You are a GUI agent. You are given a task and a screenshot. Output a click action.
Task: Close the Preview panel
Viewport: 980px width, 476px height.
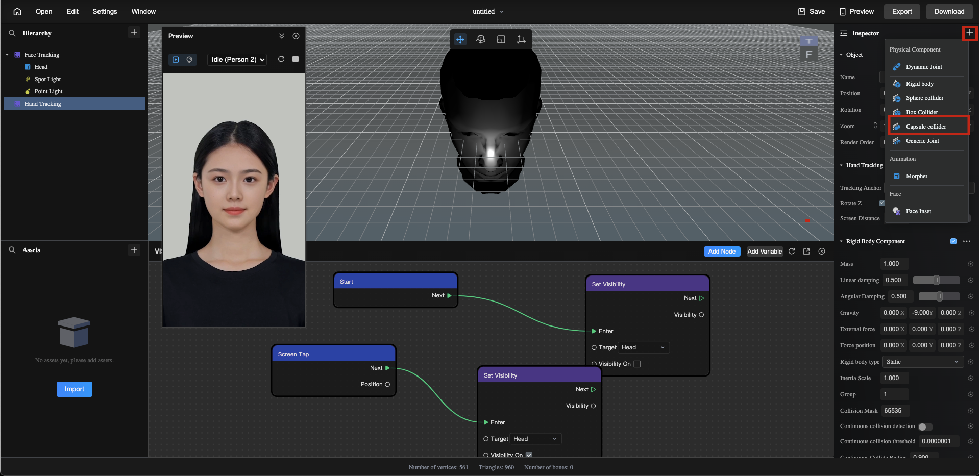tap(296, 36)
